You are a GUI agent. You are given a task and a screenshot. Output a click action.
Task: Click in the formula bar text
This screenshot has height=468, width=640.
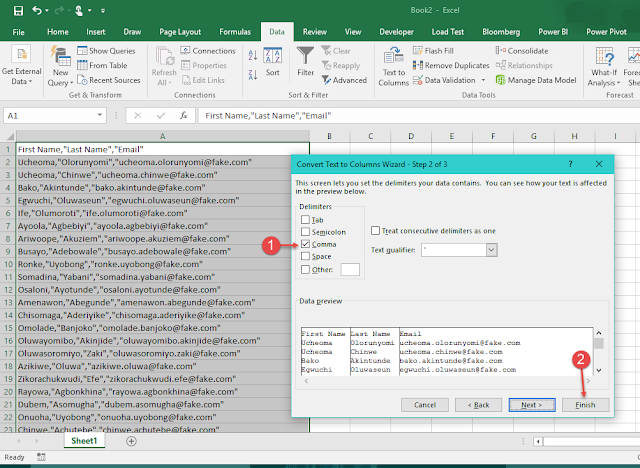tap(268, 116)
